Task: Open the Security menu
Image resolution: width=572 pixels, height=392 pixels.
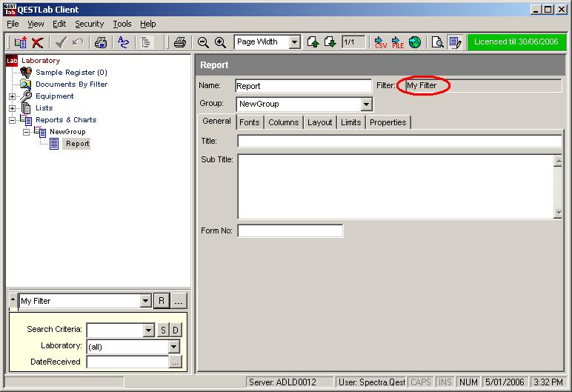Action: pyautogui.click(x=89, y=24)
